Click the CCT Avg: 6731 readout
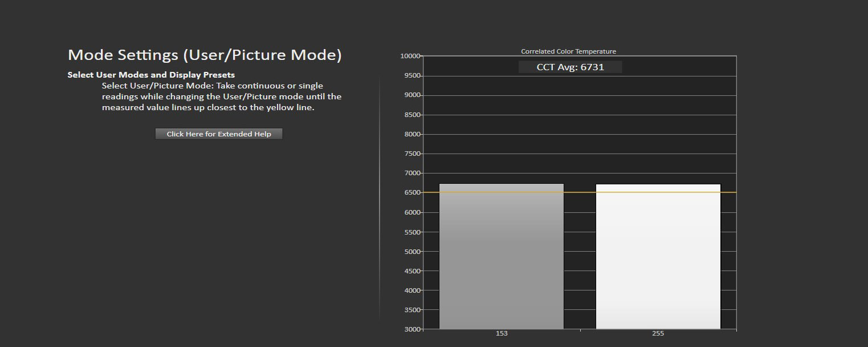This screenshot has width=868, height=347. click(570, 67)
